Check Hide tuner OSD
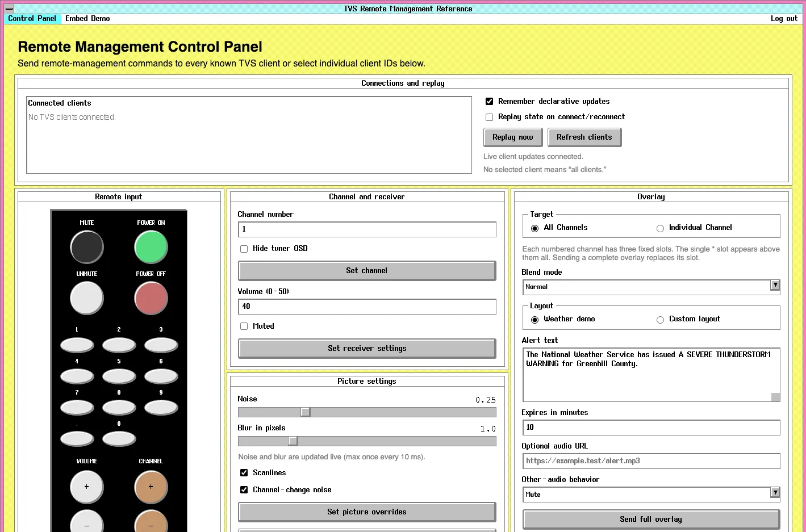 (x=244, y=249)
